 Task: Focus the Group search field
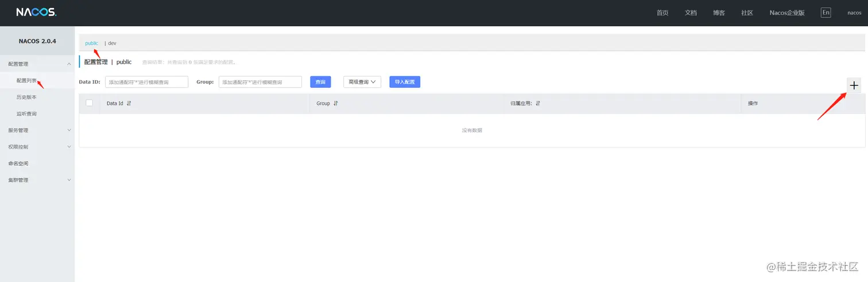(x=260, y=82)
